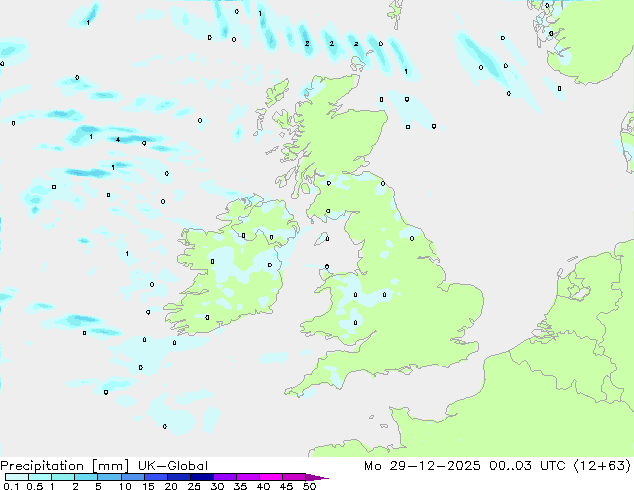Click the legend swatch between 2 and 5
This screenshot has height=490, width=634.
click(x=86, y=477)
